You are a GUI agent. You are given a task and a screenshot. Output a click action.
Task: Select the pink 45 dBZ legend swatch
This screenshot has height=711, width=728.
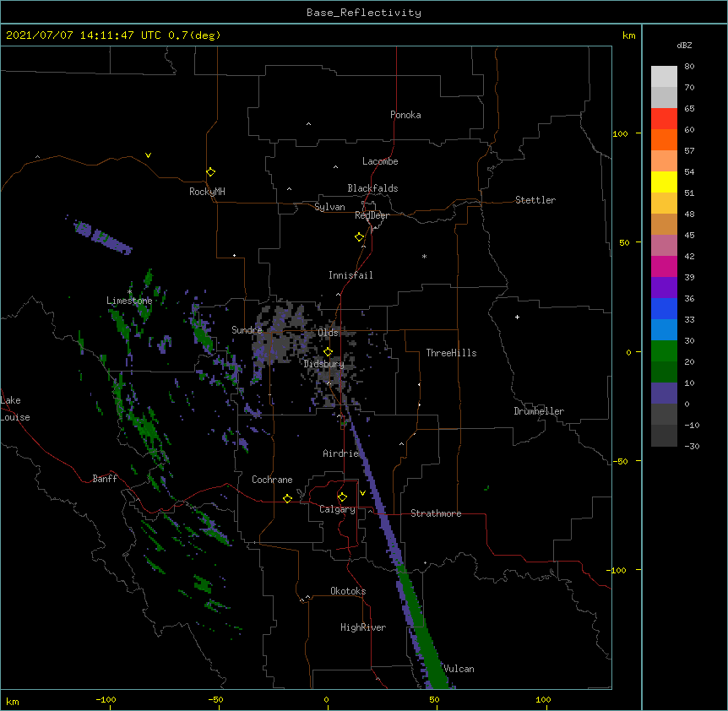tap(664, 245)
